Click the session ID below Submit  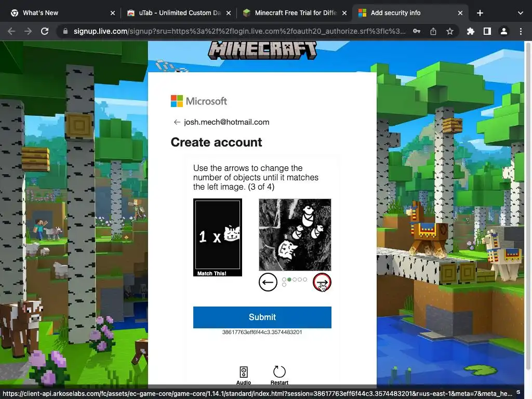pyautogui.click(x=262, y=332)
